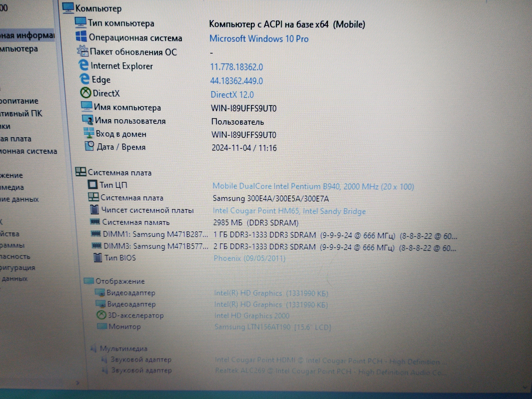
Task: Open the Samsung LTN156AT190 monitor link
Action: click(x=272, y=327)
